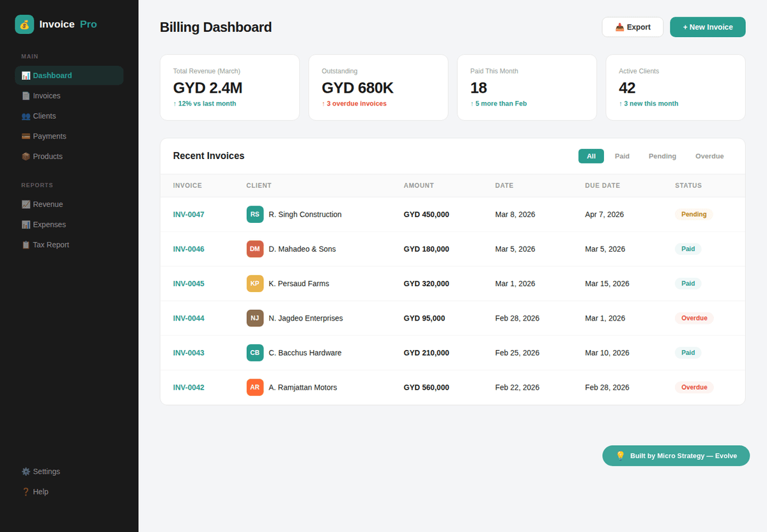Screen dimensions: 767x532
Task: Switch to the Overdue filter tab
Action: [x=709, y=156]
